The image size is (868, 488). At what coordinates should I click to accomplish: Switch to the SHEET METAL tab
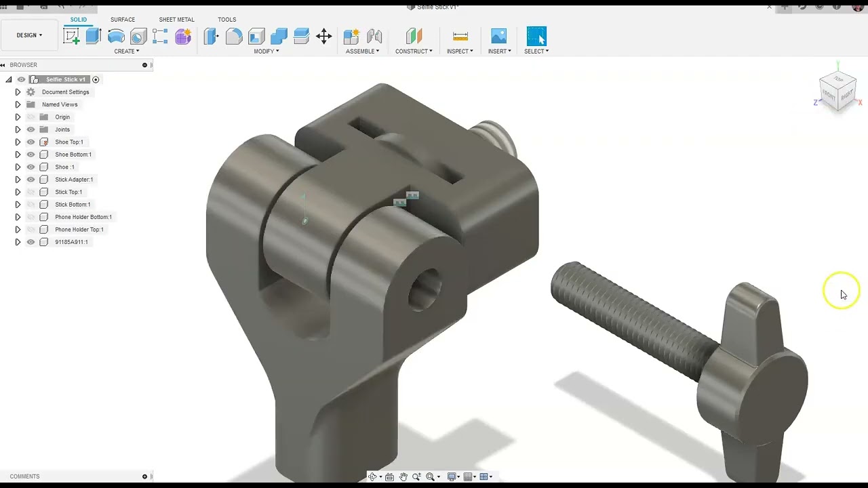click(176, 20)
